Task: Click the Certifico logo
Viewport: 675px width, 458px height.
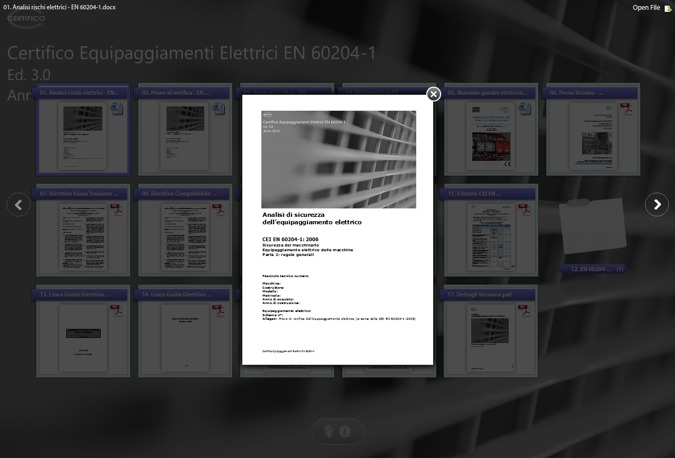Action: pyautogui.click(x=25, y=20)
